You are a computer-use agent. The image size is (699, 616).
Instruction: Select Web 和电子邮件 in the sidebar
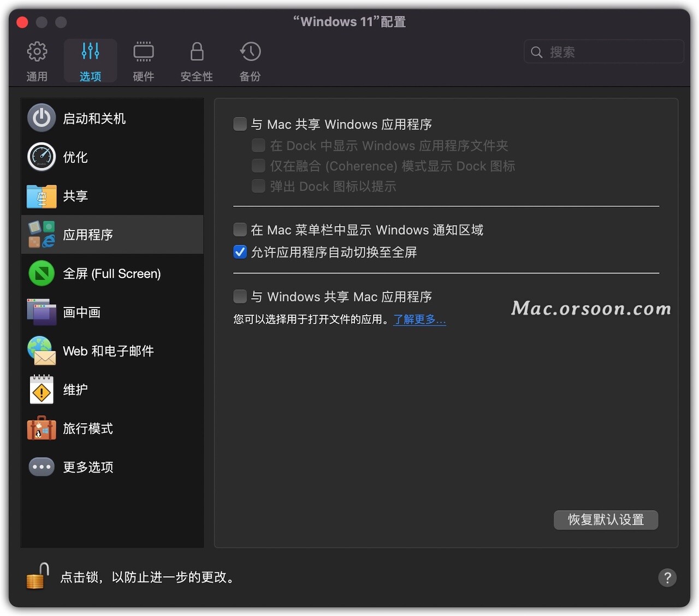(x=112, y=351)
